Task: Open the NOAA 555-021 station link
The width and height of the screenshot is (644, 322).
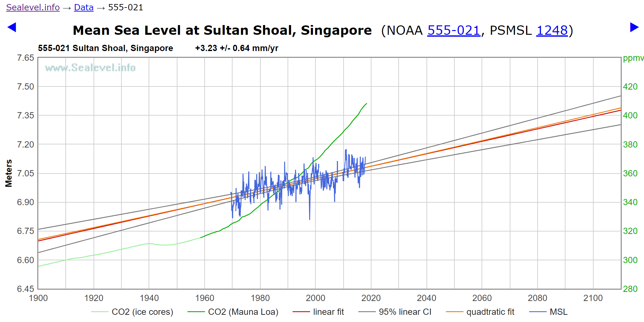Action: coord(453,30)
